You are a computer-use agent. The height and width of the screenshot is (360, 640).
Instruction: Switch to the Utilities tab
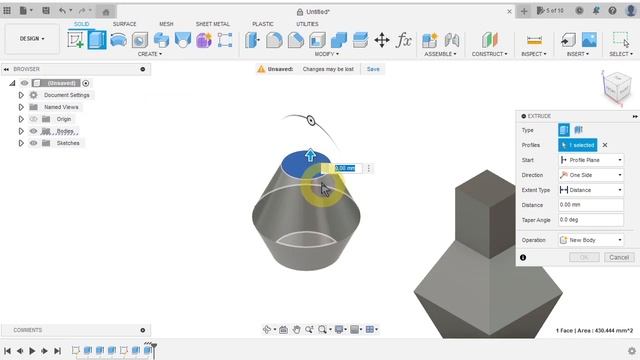[307, 24]
